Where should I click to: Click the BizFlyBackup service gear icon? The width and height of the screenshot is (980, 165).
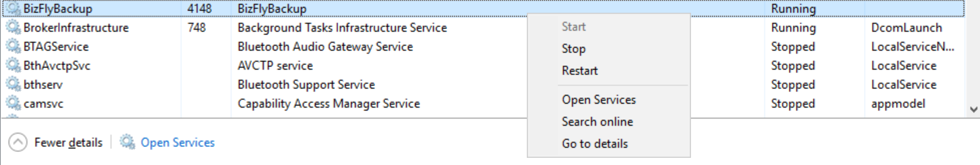click(13, 8)
